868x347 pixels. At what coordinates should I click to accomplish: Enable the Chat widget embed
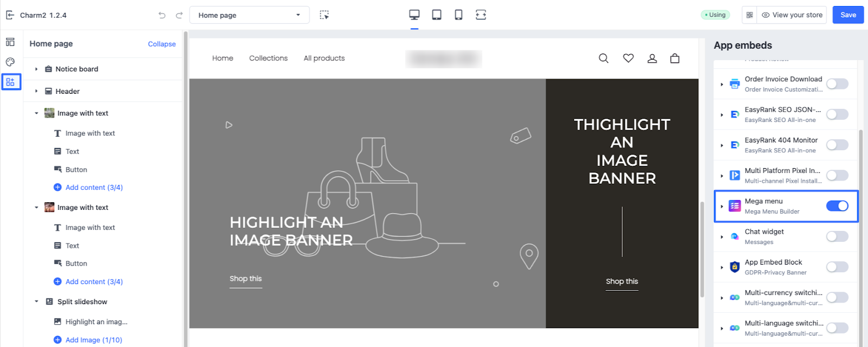tap(837, 236)
